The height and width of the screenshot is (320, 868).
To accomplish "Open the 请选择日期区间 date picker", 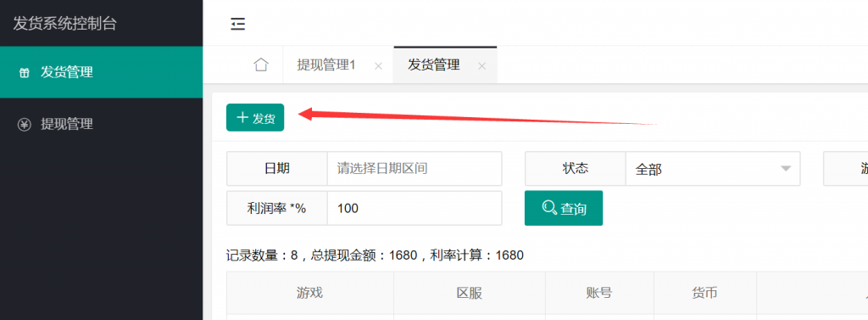I will pos(415,169).
